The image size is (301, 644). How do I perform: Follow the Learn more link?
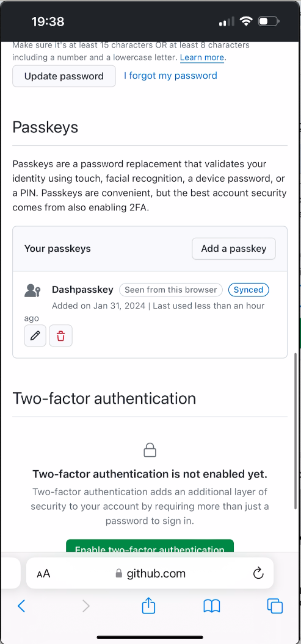[202, 57]
